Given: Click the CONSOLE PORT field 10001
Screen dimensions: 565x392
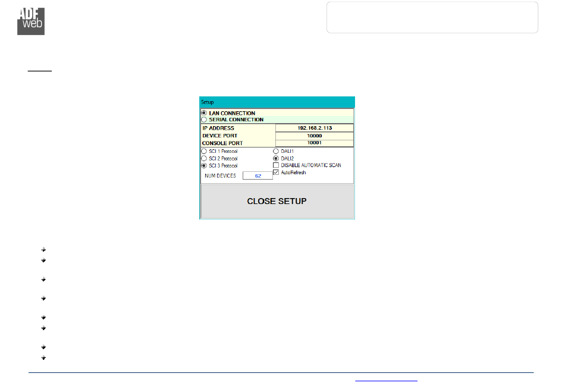Looking at the screenshot, I should tap(315, 143).
